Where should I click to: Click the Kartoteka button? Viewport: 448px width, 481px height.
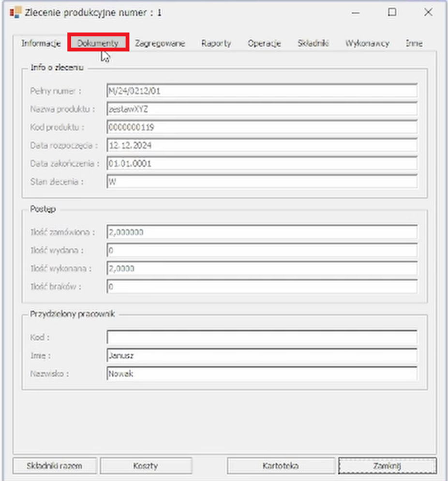pyautogui.click(x=281, y=466)
